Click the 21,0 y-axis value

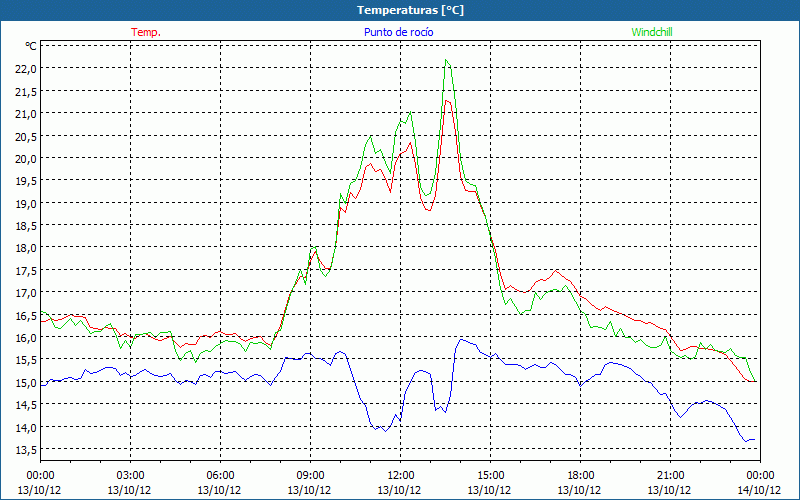(26, 114)
